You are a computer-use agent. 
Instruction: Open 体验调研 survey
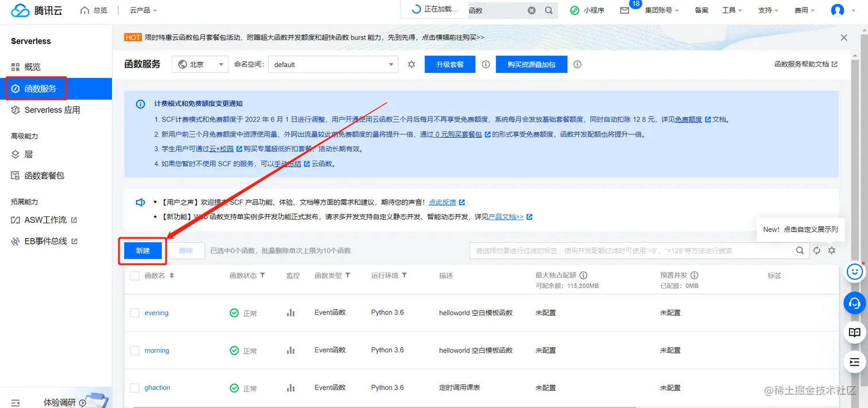64,402
